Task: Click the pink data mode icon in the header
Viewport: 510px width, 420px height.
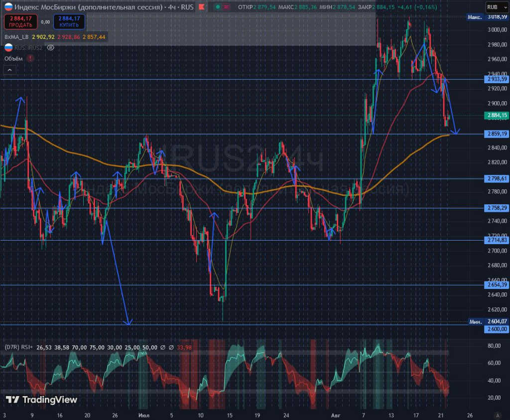Action: click(227, 7)
